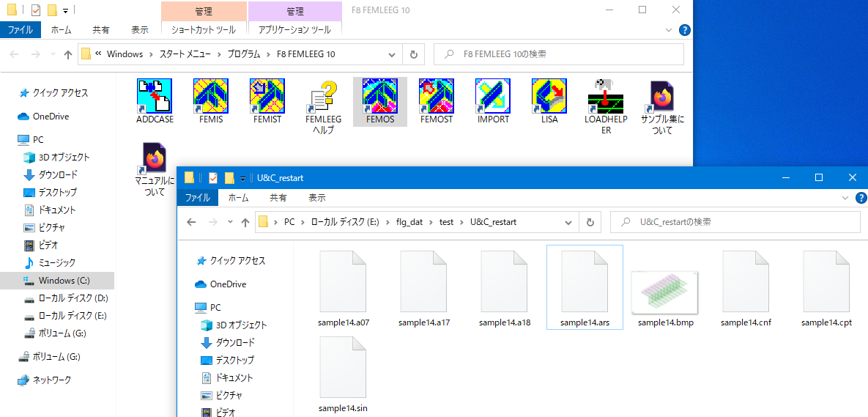Open recent locations dropdown in U&C_restart window
Image resolution: width=868 pixels, height=417 pixels.
[230, 222]
